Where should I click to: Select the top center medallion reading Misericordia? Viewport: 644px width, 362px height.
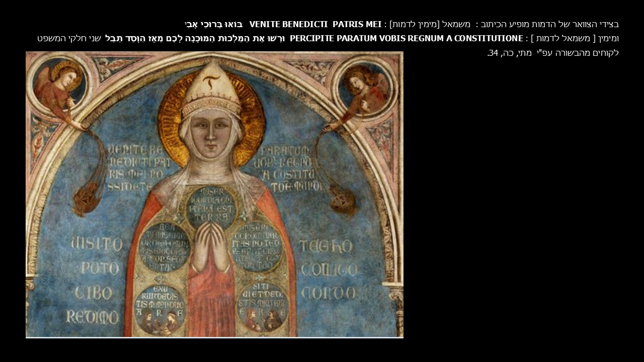coord(211,206)
